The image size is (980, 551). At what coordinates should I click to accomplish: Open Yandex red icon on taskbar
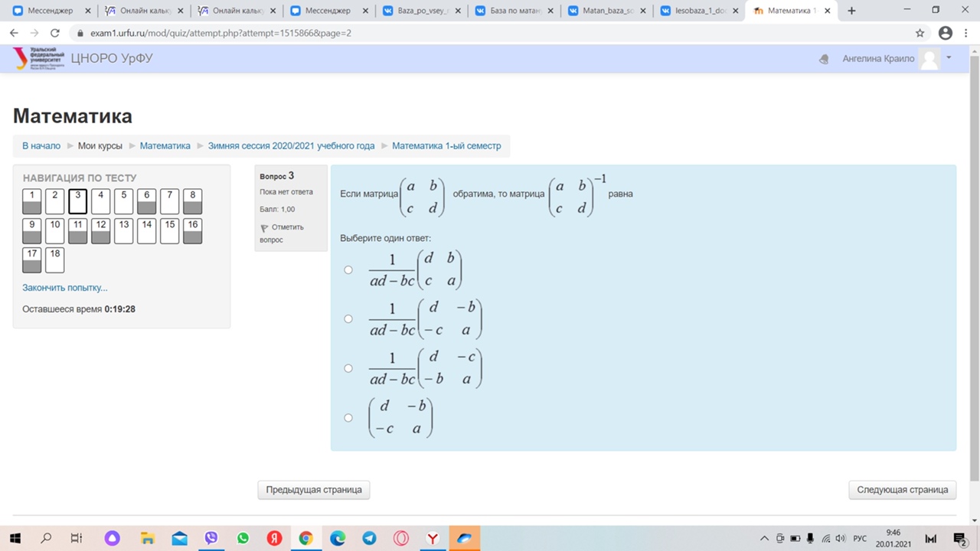(x=274, y=538)
